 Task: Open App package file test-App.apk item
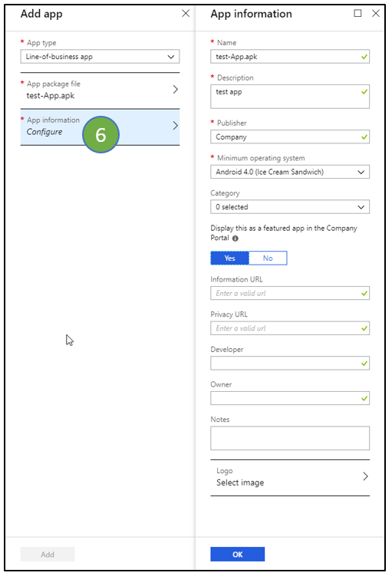tap(100, 90)
